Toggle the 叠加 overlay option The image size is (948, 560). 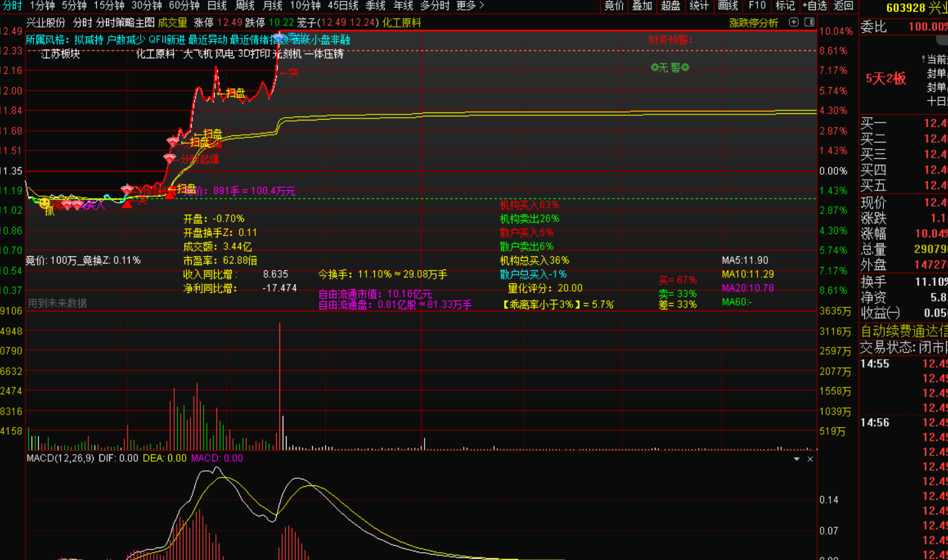pos(642,6)
